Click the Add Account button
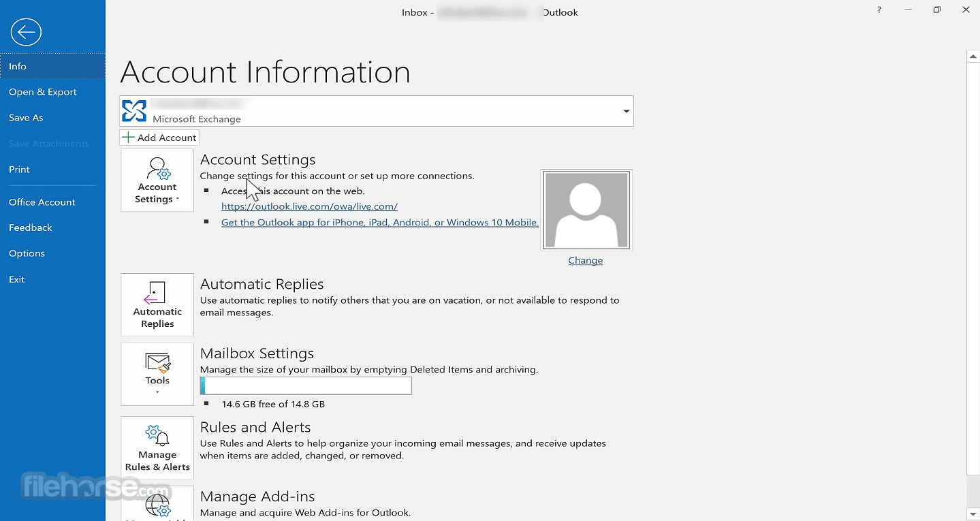Screen dimensions: 980x521 tap(159, 138)
